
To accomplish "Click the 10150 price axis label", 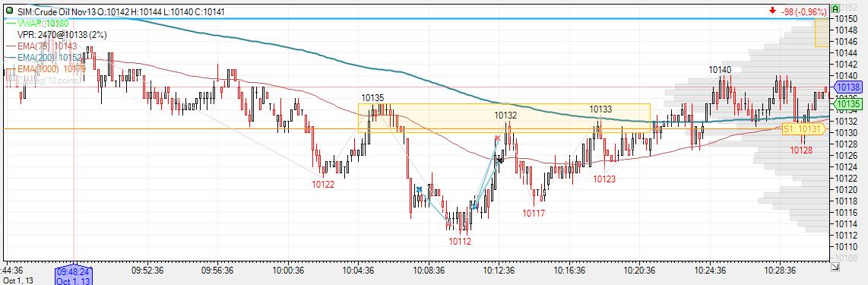I will (x=847, y=18).
